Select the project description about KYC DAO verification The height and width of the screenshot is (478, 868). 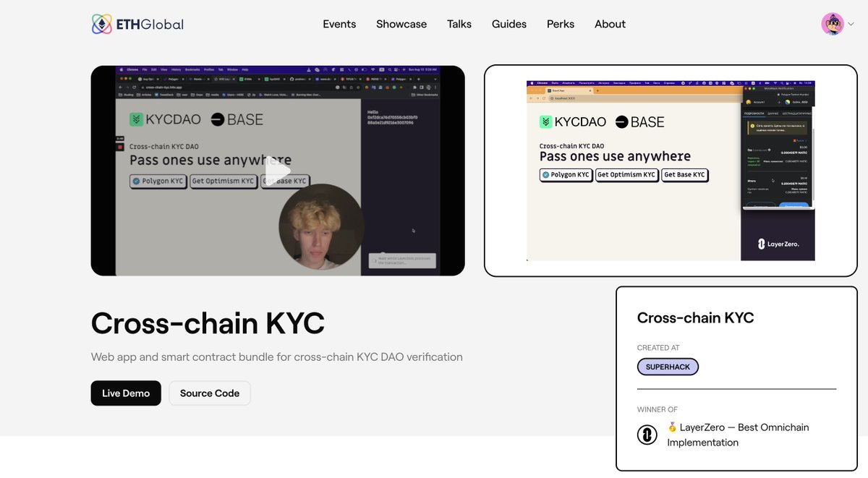click(x=277, y=357)
